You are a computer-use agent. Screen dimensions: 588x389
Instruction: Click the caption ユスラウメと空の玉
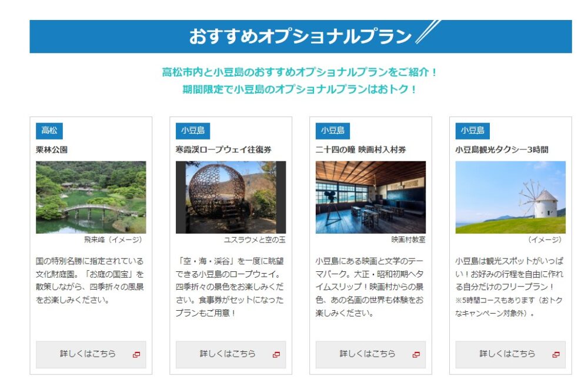coord(255,240)
